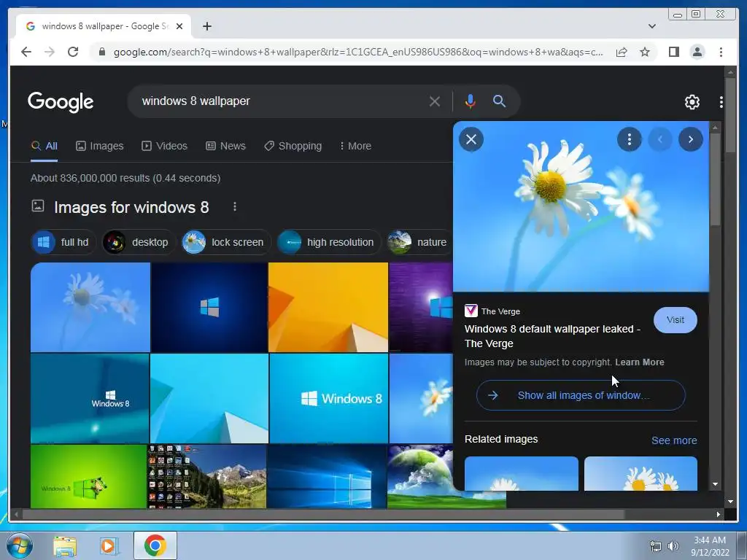Filter images by nature chip
Image resolution: width=747 pixels, height=560 pixels.
point(419,242)
